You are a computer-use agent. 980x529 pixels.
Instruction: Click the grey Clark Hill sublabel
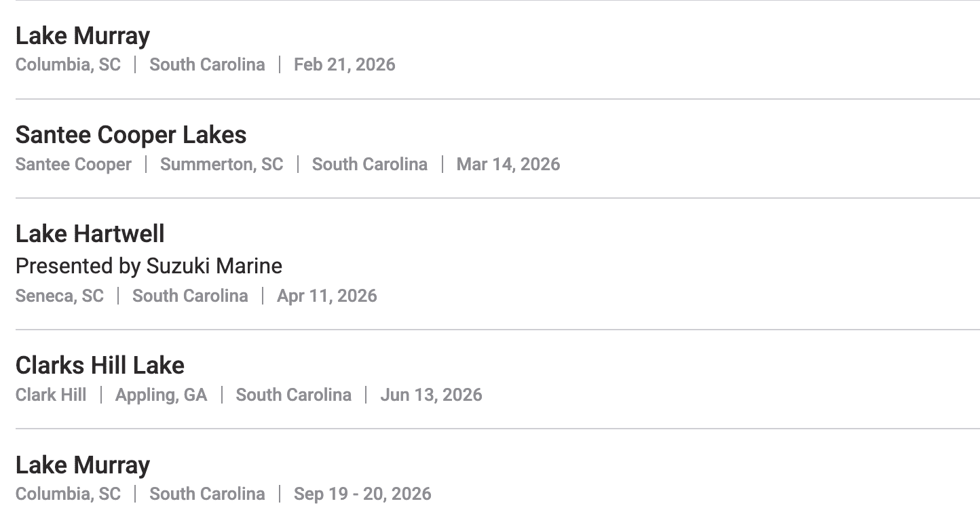click(51, 395)
